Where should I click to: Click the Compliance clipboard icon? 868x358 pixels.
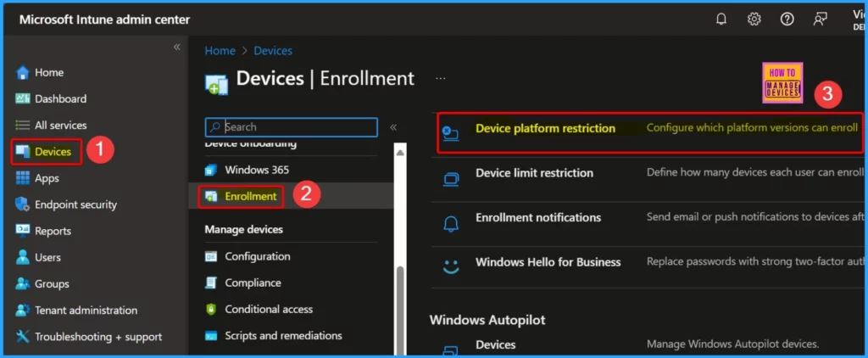pyautogui.click(x=211, y=282)
